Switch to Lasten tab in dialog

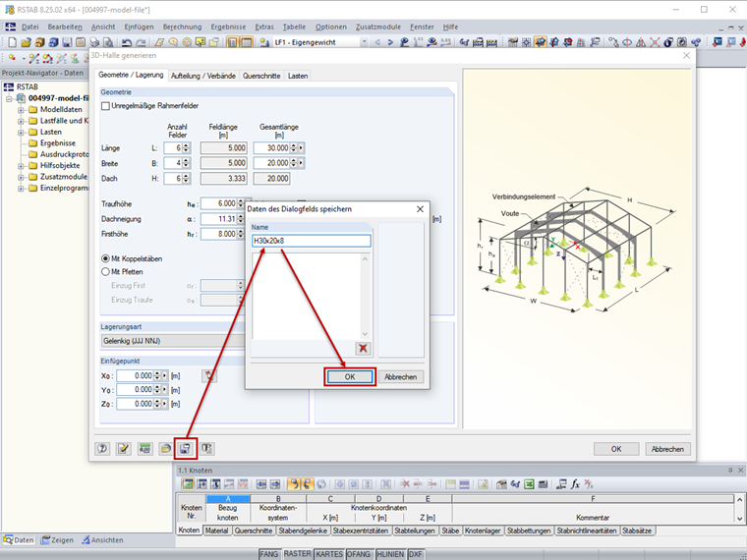pyautogui.click(x=298, y=76)
